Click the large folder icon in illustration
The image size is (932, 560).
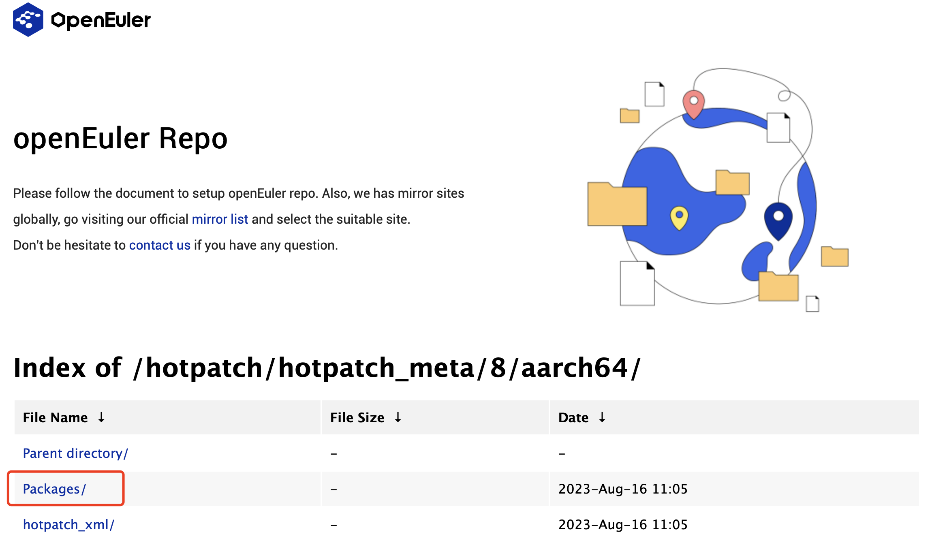pyautogui.click(x=617, y=205)
